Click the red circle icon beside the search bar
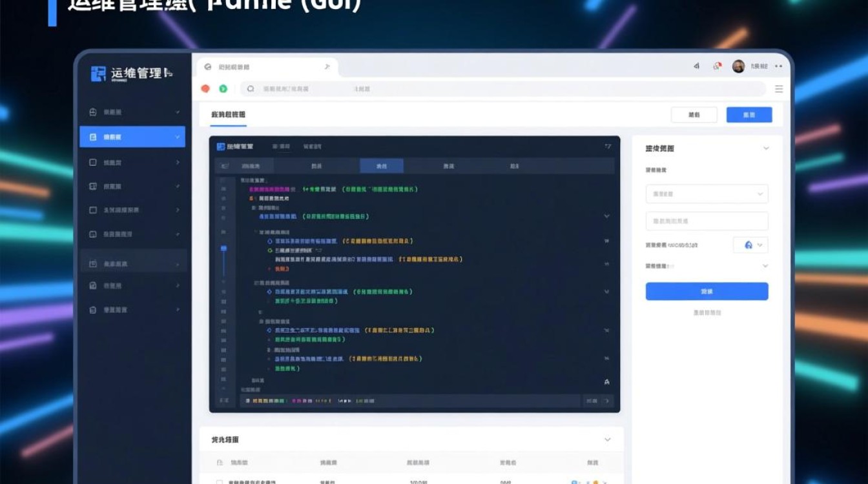Viewport: 868px width, 484px height. point(205,89)
